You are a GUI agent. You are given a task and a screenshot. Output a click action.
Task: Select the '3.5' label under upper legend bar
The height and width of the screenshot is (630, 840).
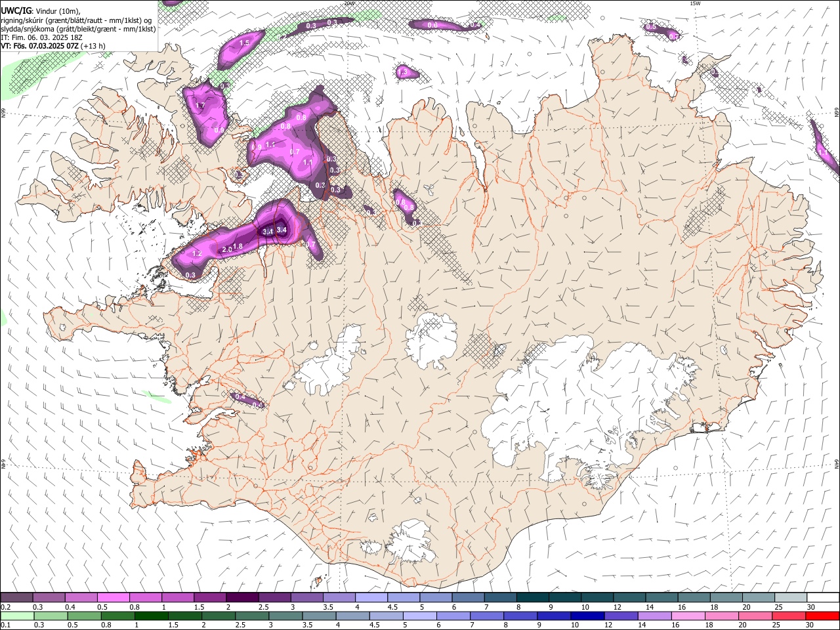point(327,607)
